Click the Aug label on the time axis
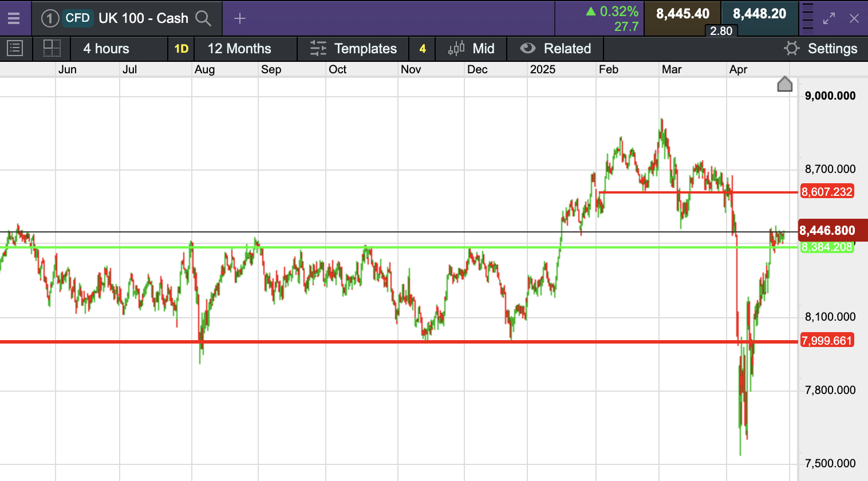Viewport: 868px width, 481px height. click(204, 69)
